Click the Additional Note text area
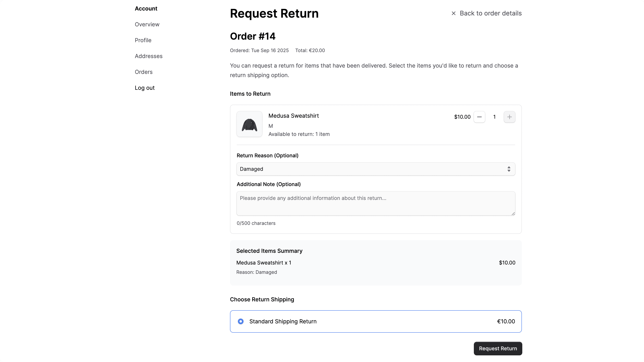The height and width of the screenshot is (362, 644). click(x=375, y=203)
